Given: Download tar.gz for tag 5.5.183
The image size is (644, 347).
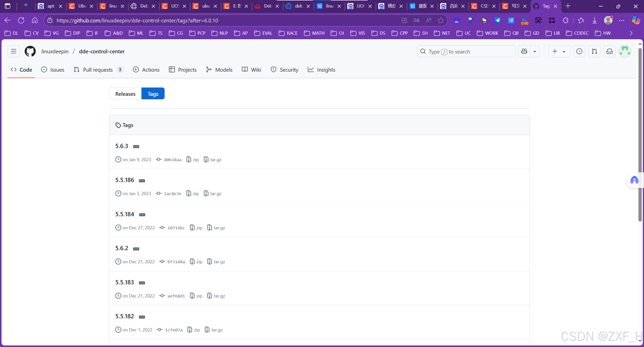Looking at the screenshot, I should (216, 296).
